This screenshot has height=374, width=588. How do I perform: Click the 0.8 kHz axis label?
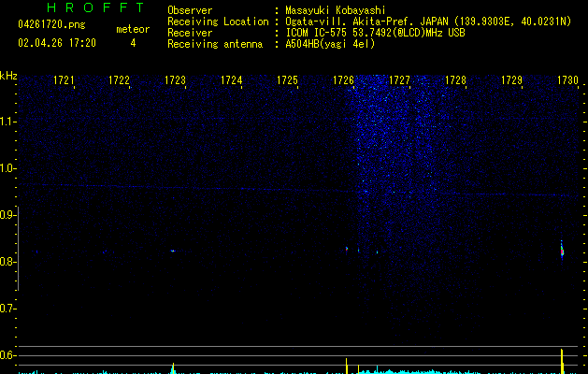[7, 262]
